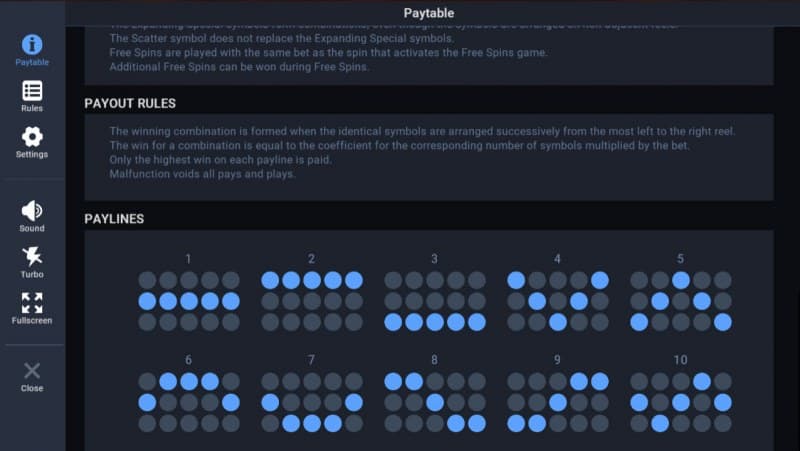
Task: Click the Sound text label
Action: click(x=32, y=229)
